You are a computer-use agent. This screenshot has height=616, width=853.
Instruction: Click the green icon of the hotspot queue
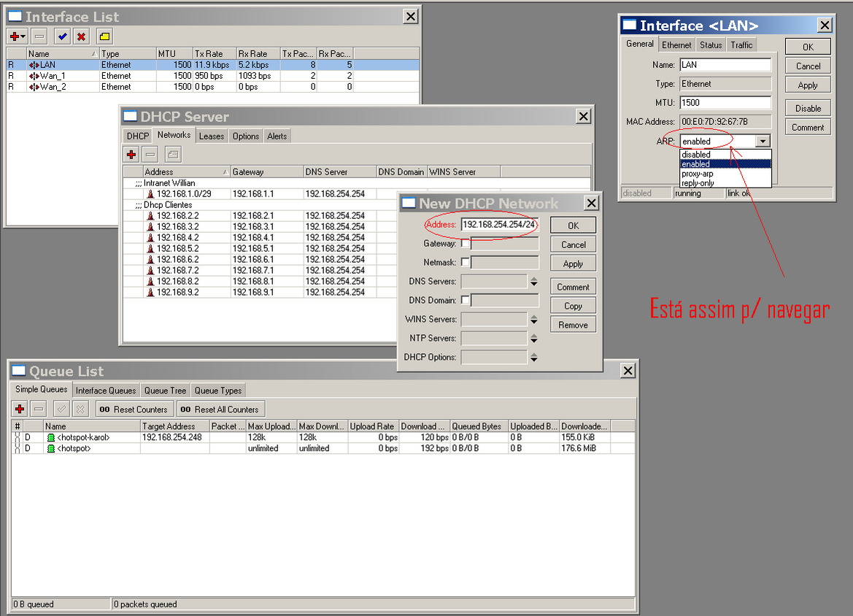click(50, 448)
